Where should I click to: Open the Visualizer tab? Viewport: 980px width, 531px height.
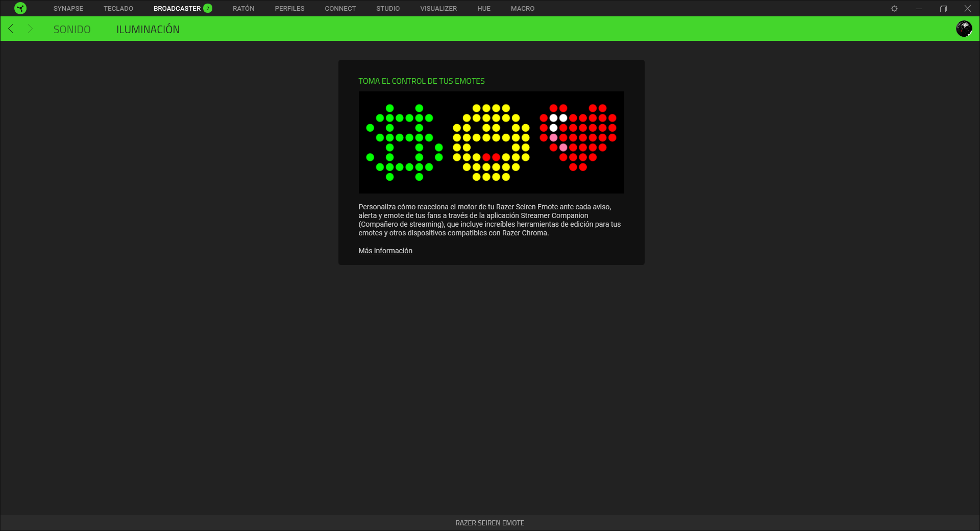[x=438, y=9]
